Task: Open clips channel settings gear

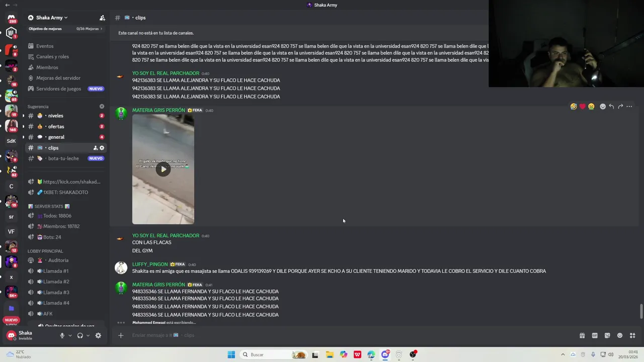Action: (102, 148)
